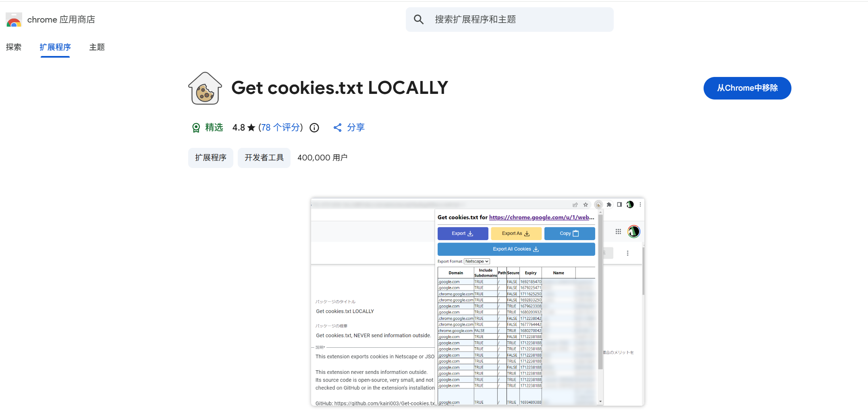Open the rating info circle icon

[314, 128]
